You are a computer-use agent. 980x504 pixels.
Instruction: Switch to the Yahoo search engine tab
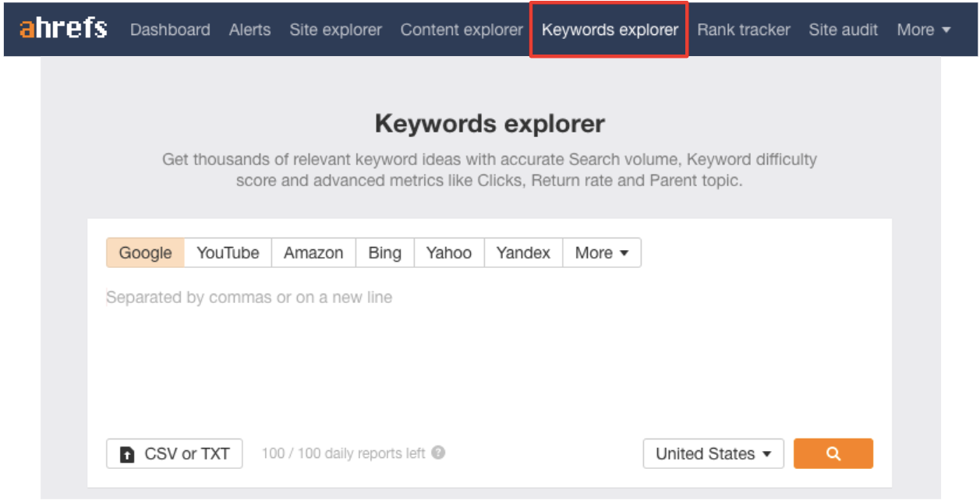(448, 253)
